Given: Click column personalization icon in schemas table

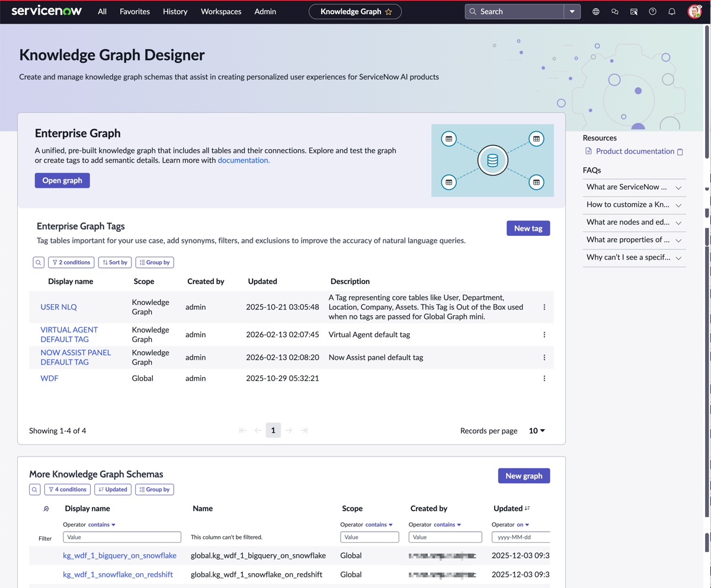Looking at the screenshot, I should 46,509.
